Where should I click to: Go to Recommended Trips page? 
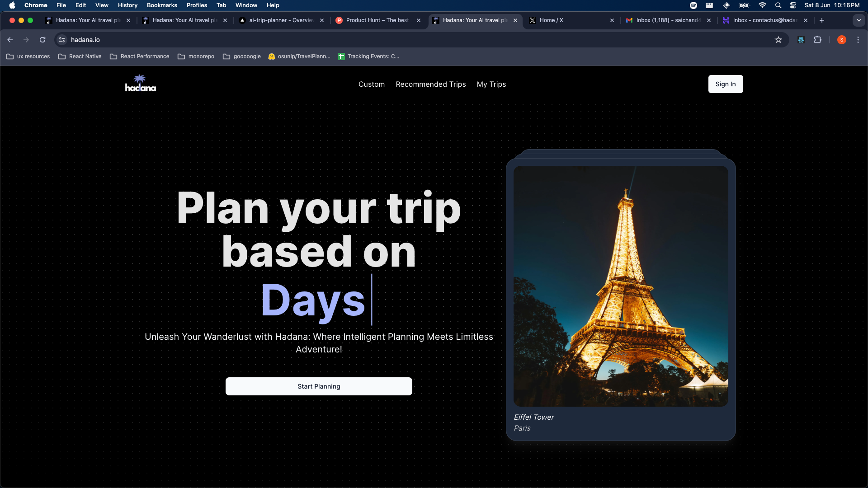click(430, 84)
